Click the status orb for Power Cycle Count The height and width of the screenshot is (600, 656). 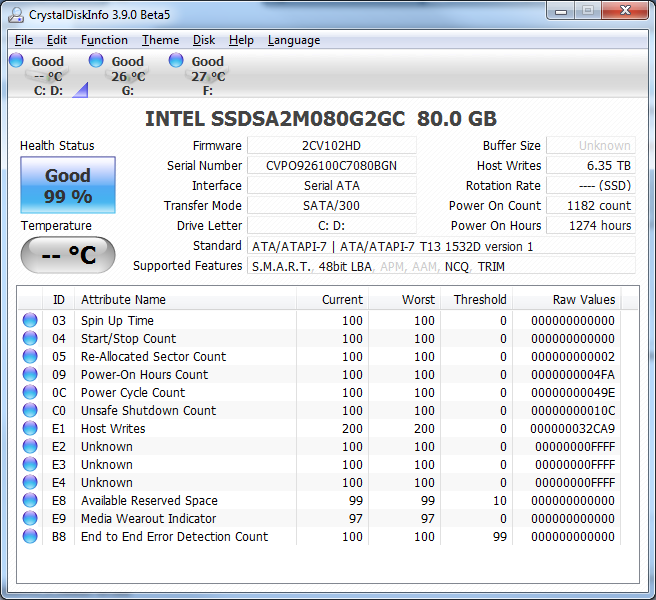click(x=30, y=392)
